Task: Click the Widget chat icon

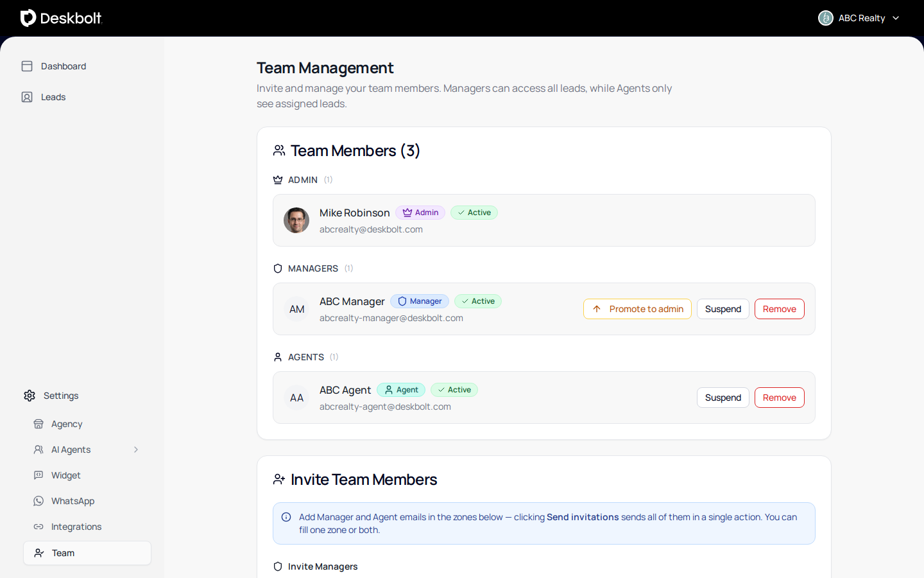Action: click(38, 475)
